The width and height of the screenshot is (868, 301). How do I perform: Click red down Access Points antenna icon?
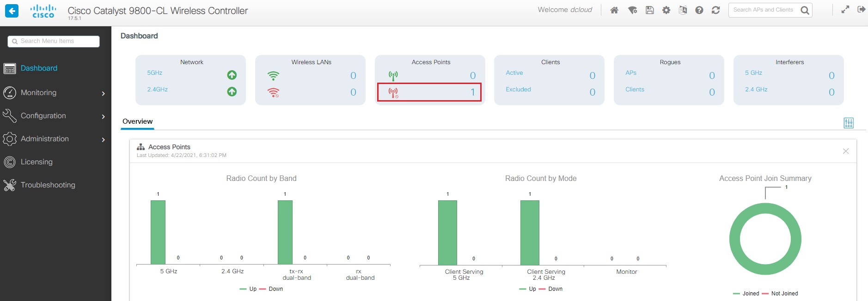pyautogui.click(x=393, y=93)
